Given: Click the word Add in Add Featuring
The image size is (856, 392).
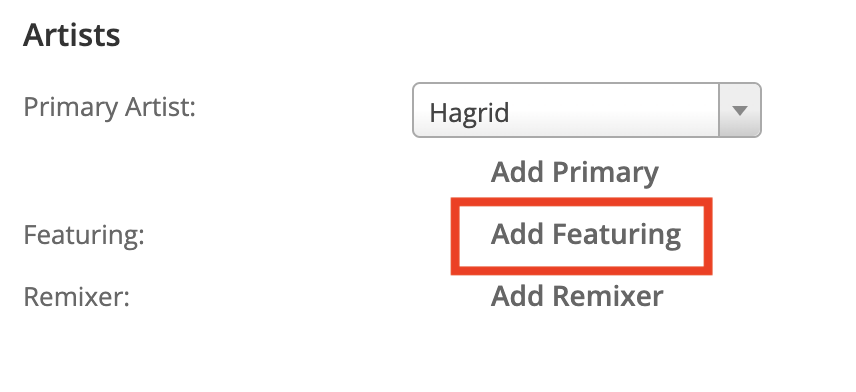Looking at the screenshot, I should pos(517,234).
